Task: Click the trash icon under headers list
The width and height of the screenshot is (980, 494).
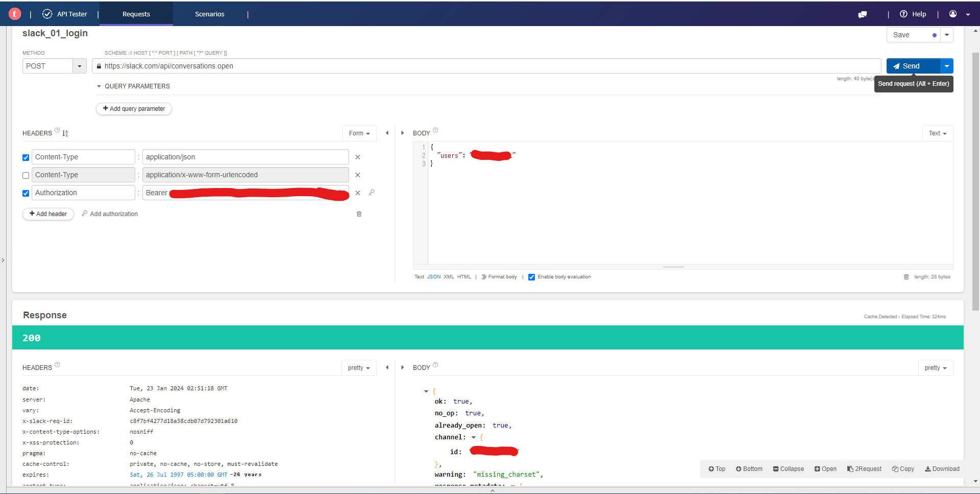Action: pos(359,214)
